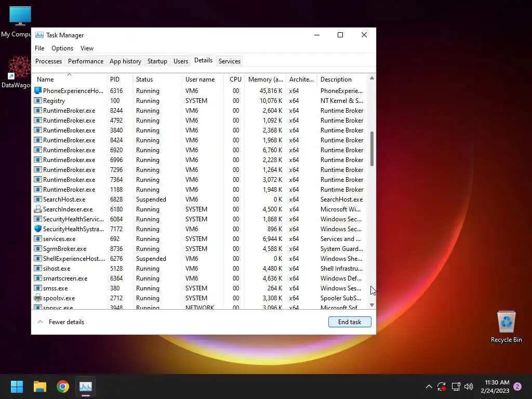
Task: Click PID 7364 cell
Action: [x=116, y=179]
